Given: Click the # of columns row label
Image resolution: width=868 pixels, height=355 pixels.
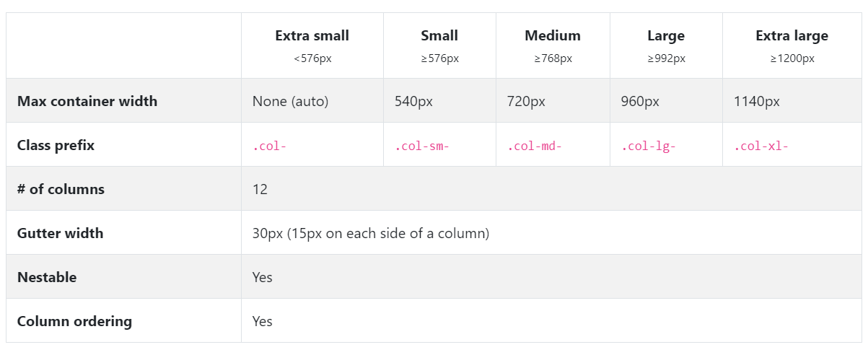Looking at the screenshot, I should point(61,189).
